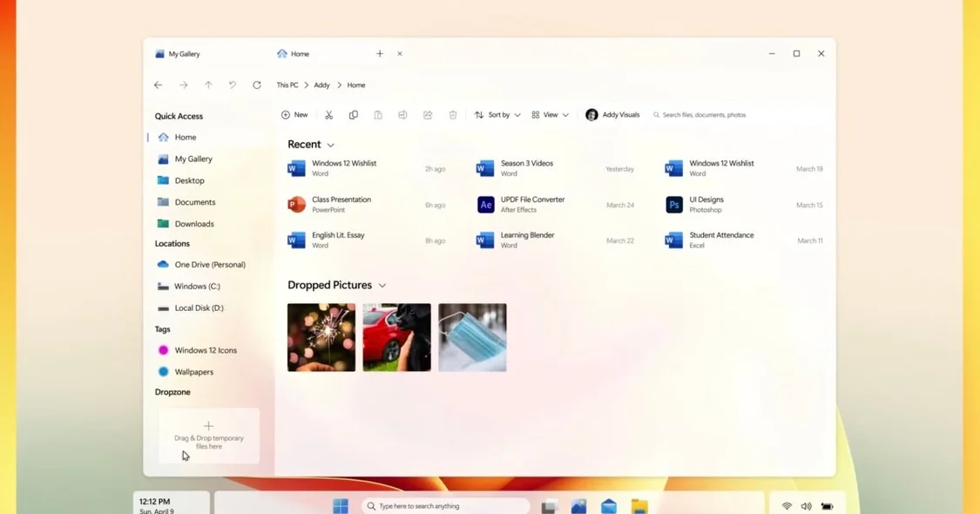Open the Learning Blender document

point(556,240)
